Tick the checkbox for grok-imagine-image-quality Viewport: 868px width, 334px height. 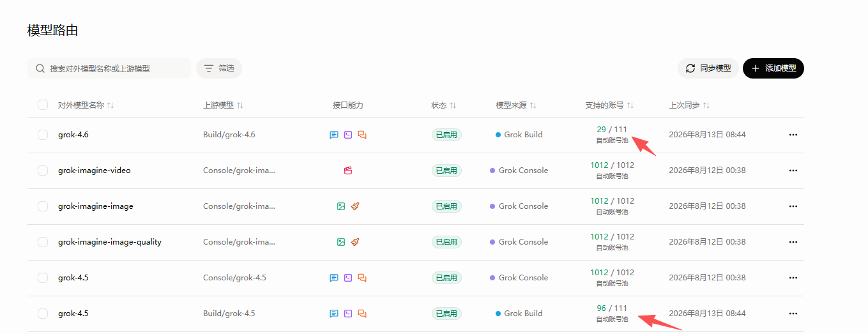pos(43,242)
